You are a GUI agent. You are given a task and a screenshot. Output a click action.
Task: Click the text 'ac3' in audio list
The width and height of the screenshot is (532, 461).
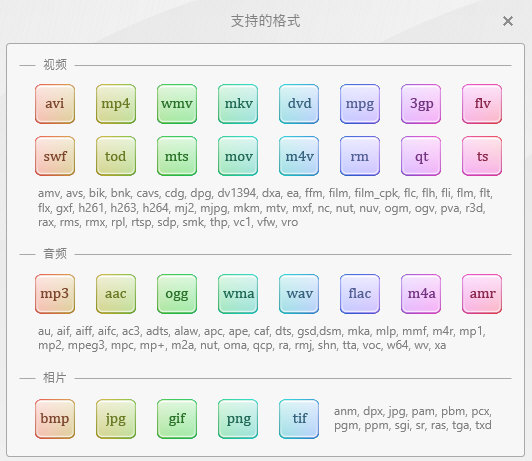coord(131,331)
